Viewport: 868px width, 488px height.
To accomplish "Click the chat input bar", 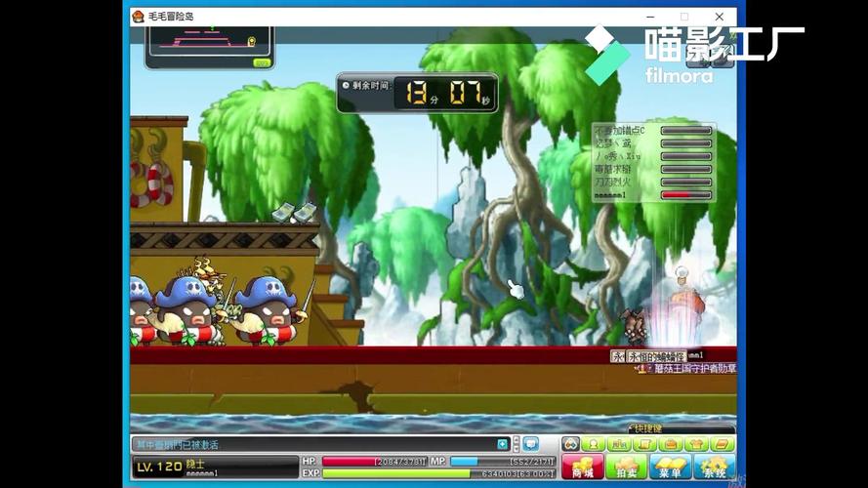I will 313,444.
